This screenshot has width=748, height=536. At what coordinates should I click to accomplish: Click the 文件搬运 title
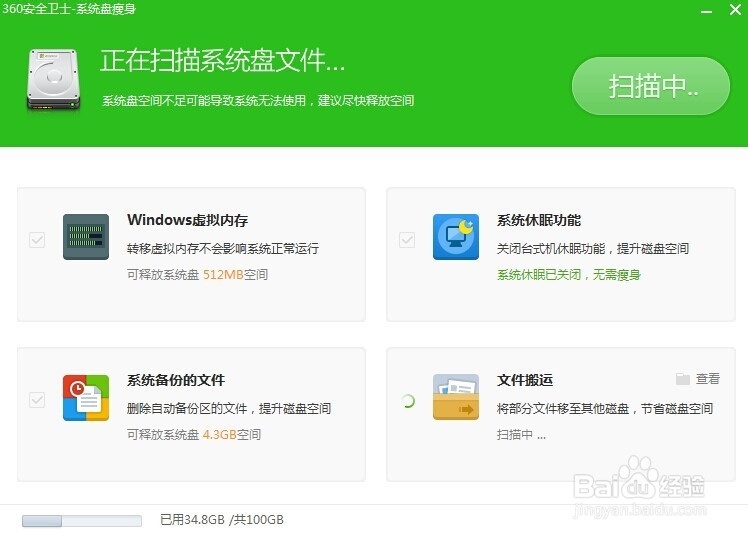pyautogui.click(x=525, y=380)
